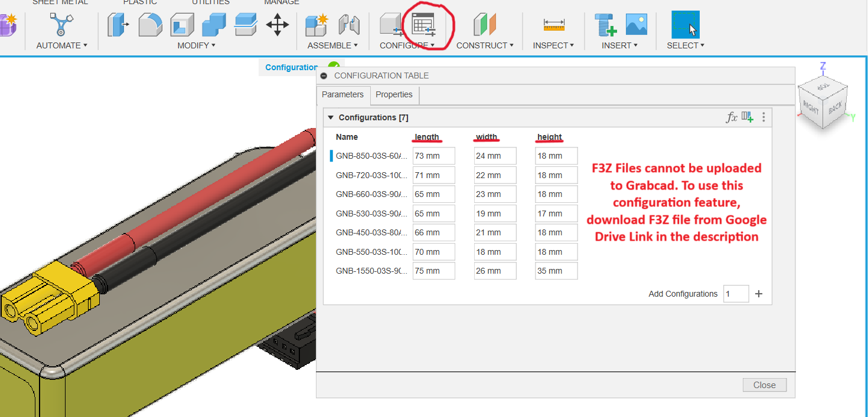Click the length column header
The height and width of the screenshot is (417, 868).
tap(427, 137)
